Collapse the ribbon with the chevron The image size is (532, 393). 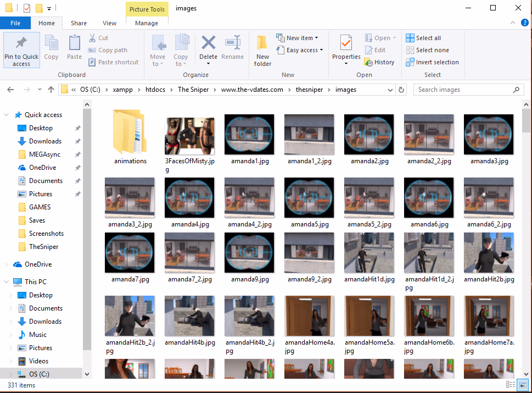513,23
